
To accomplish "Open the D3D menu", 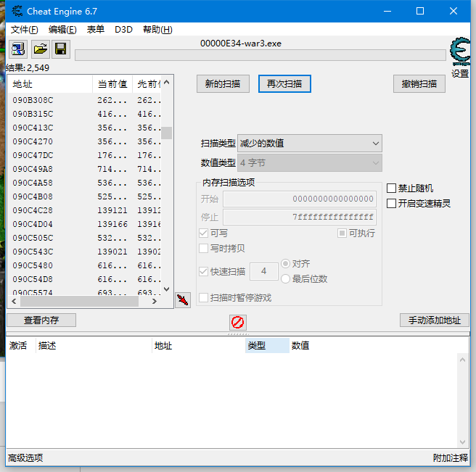I will tap(123, 30).
